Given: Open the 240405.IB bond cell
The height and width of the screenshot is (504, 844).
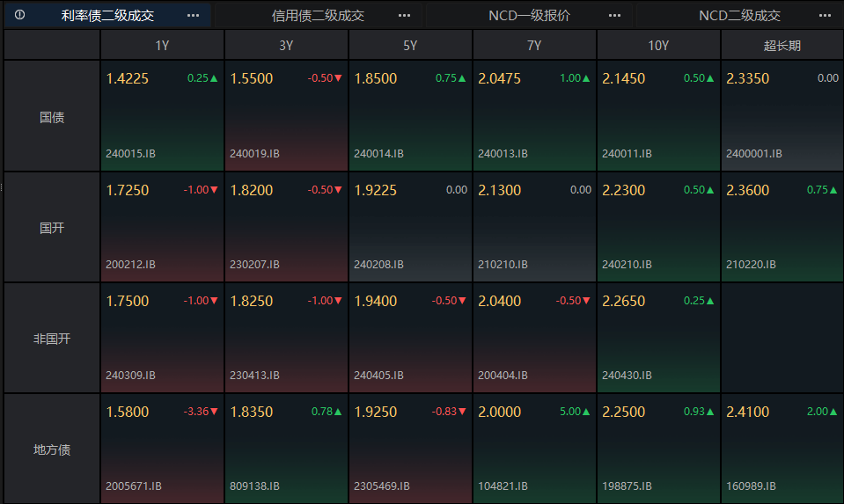Looking at the screenshot, I should [410, 338].
